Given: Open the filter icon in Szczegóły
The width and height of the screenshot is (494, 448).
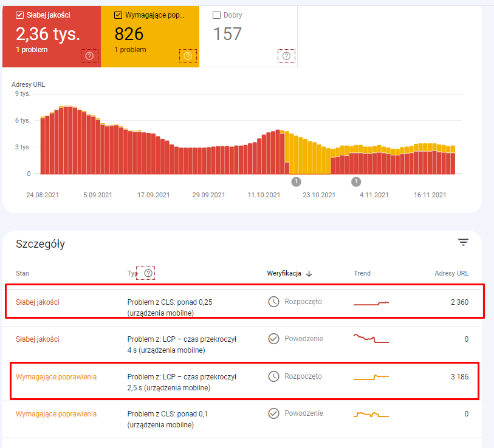Looking at the screenshot, I should click(463, 243).
